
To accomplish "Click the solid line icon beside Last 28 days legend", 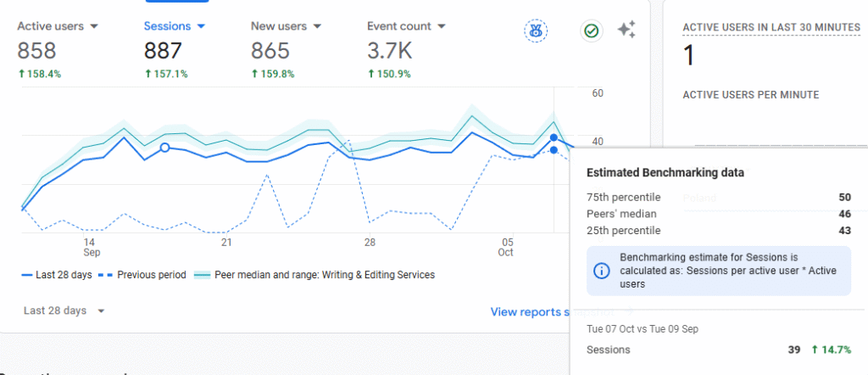I will click(26, 275).
